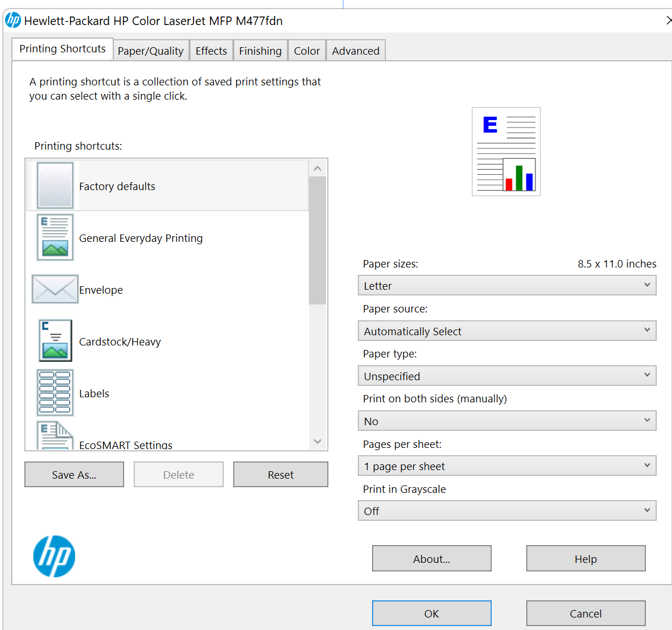672x630 pixels.
Task: Expand the Print on both sides dropdown
Action: (507, 421)
